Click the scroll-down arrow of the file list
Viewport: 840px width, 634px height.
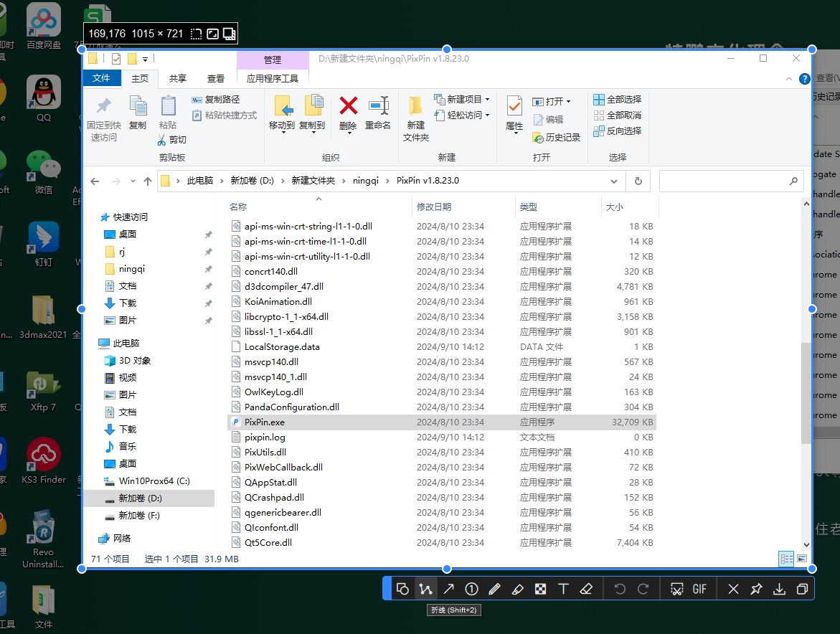pos(806,545)
